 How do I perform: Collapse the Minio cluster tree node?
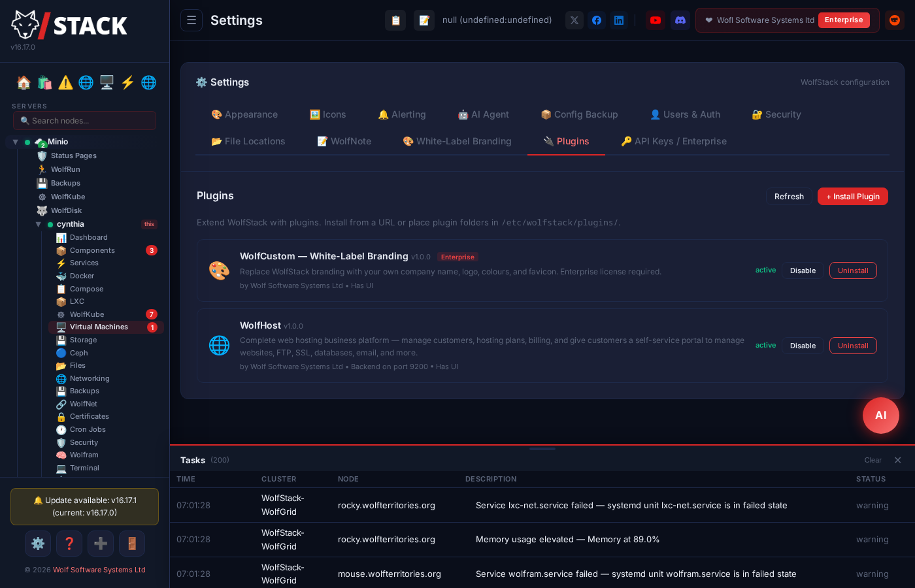(15, 142)
